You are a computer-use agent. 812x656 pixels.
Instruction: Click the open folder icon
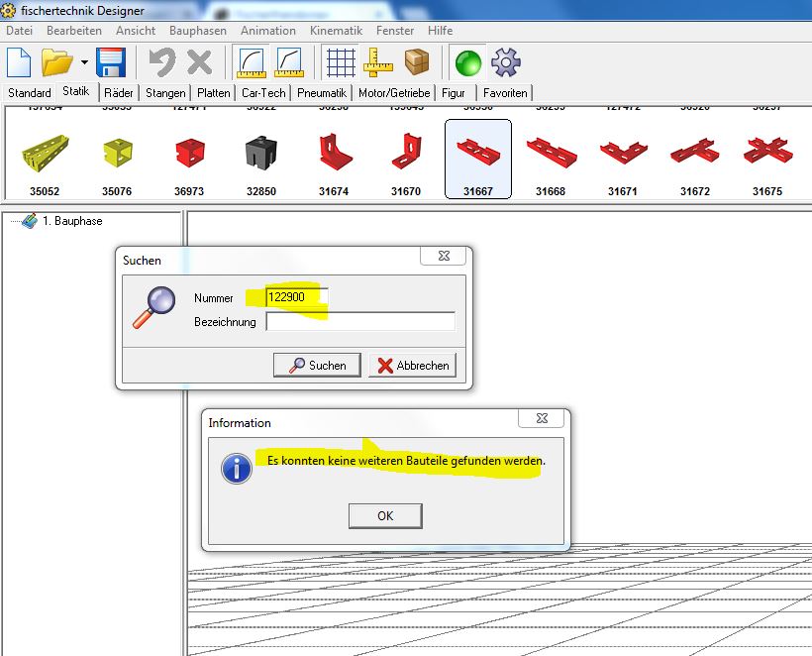coord(58,62)
